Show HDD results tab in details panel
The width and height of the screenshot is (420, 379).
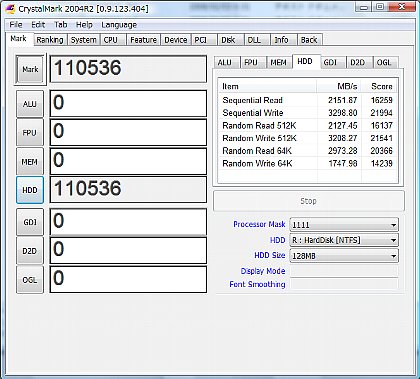click(x=305, y=61)
